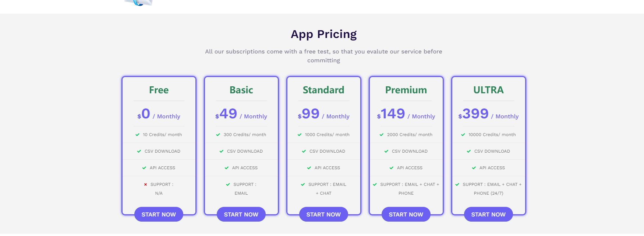Image resolution: width=644 pixels, height=236 pixels.
Task: Click the App Pricing heading
Action: [x=323, y=34]
